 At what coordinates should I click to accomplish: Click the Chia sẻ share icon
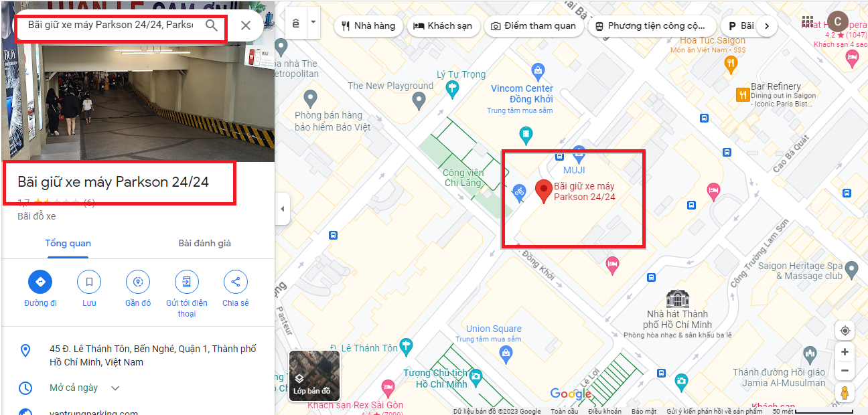pos(236,282)
